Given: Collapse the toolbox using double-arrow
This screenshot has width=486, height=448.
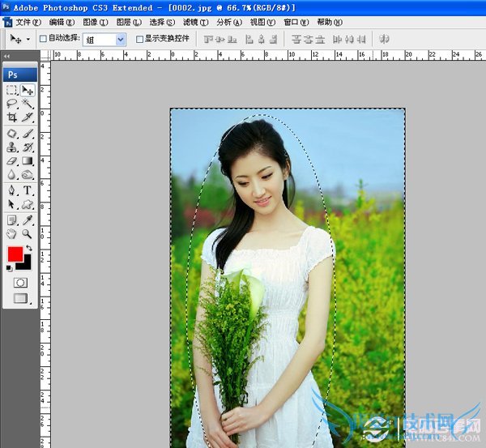Looking at the screenshot, I should (x=7, y=56).
